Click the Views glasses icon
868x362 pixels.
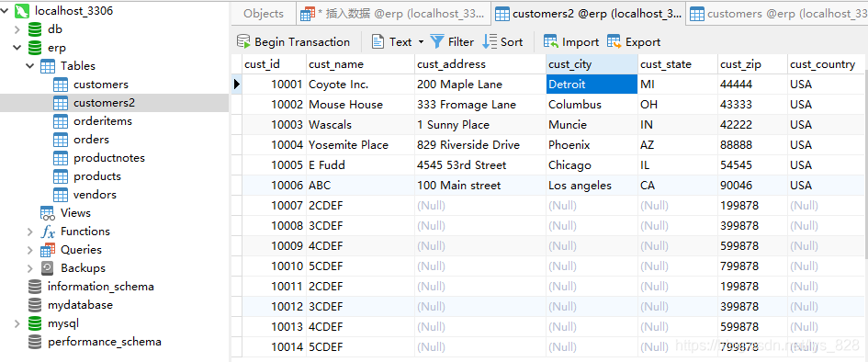pyautogui.click(x=48, y=213)
